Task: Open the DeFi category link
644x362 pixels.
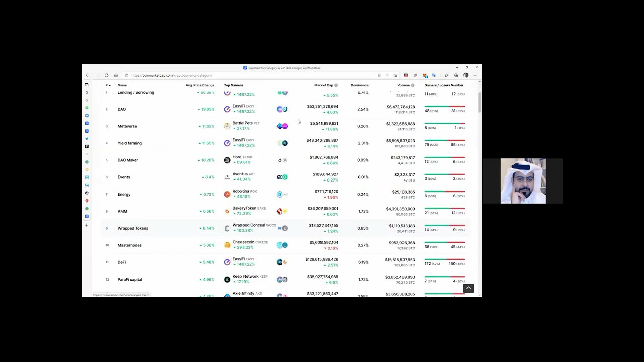Action: 122,262
